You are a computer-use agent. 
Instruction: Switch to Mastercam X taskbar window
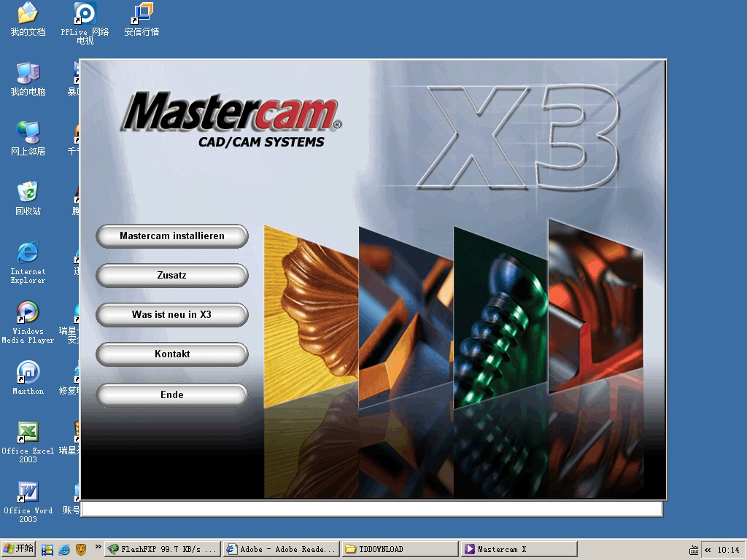pos(519,549)
